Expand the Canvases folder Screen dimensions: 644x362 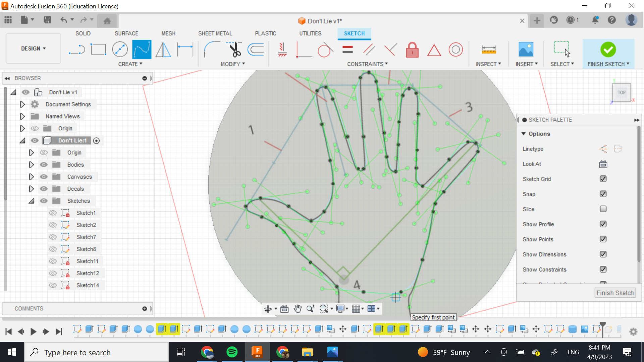click(x=31, y=177)
